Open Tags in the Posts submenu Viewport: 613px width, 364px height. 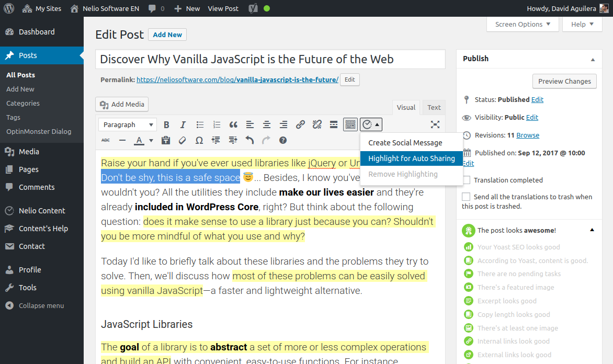tap(13, 117)
